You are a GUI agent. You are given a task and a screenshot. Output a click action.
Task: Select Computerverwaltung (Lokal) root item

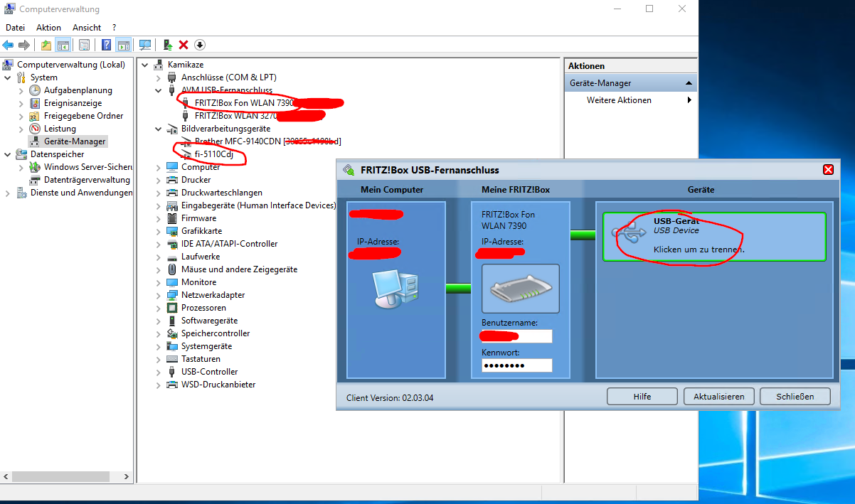(x=70, y=65)
